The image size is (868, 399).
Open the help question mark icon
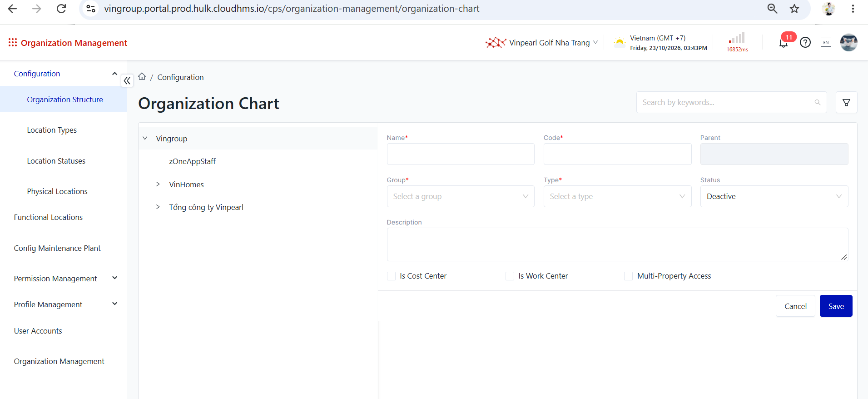click(805, 43)
